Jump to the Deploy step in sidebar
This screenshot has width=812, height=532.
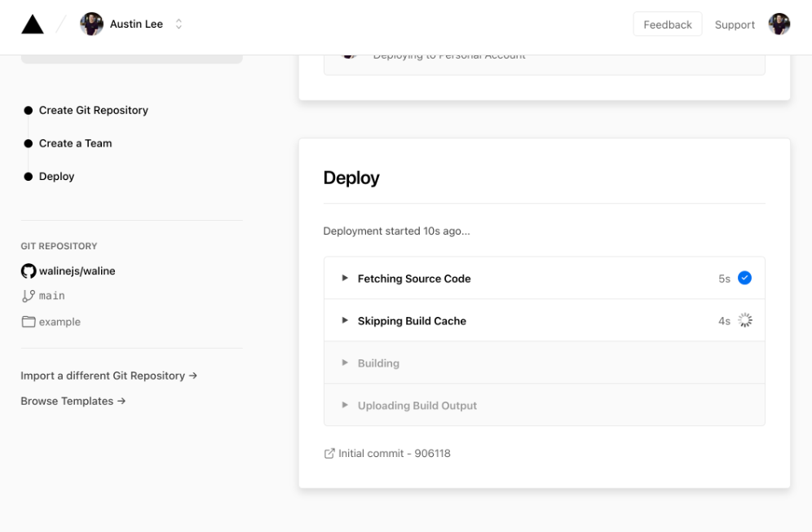(56, 177)
